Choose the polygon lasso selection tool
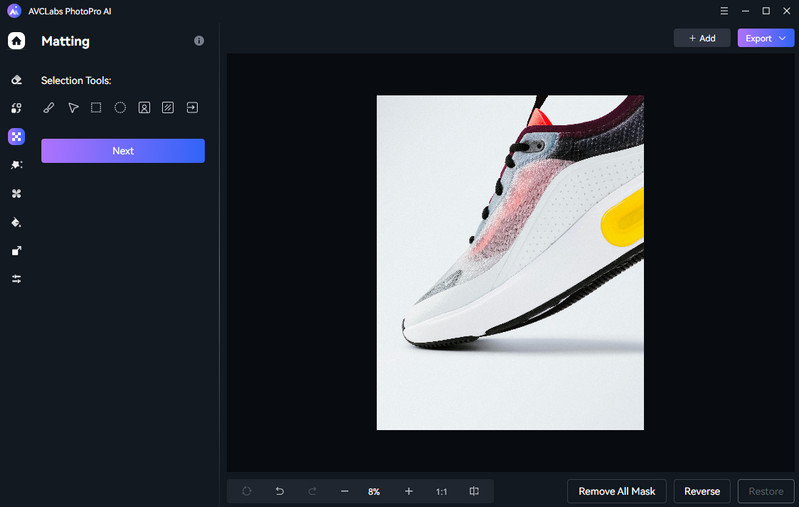 point(73,108)
